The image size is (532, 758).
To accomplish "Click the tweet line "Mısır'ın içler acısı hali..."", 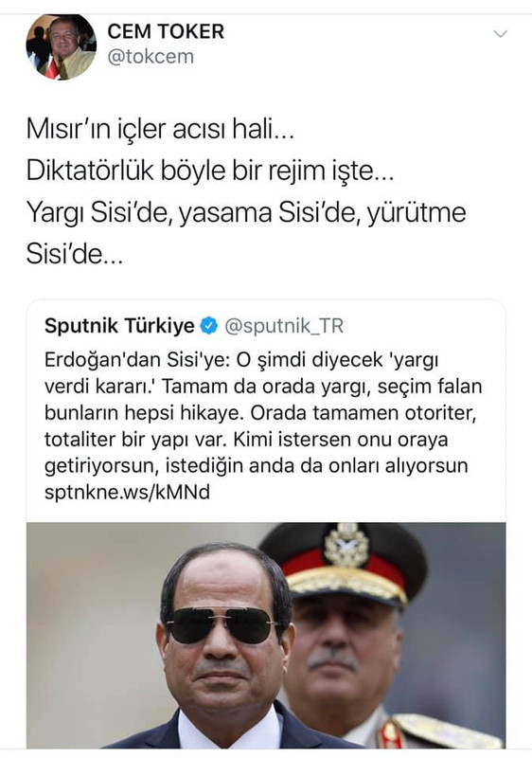I will pyautogui.click(x=160, y=129).
